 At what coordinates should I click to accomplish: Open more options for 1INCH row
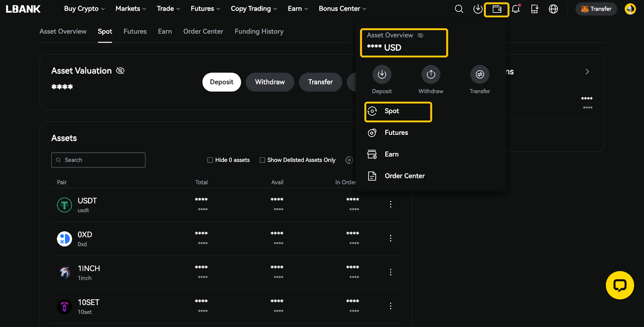(390, 272)
